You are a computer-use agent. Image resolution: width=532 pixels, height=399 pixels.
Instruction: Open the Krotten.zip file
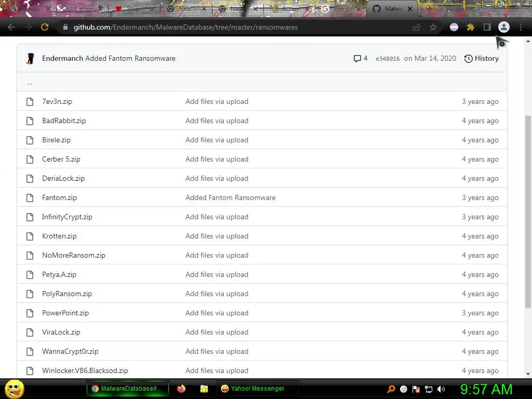click(x=59, y=236)
